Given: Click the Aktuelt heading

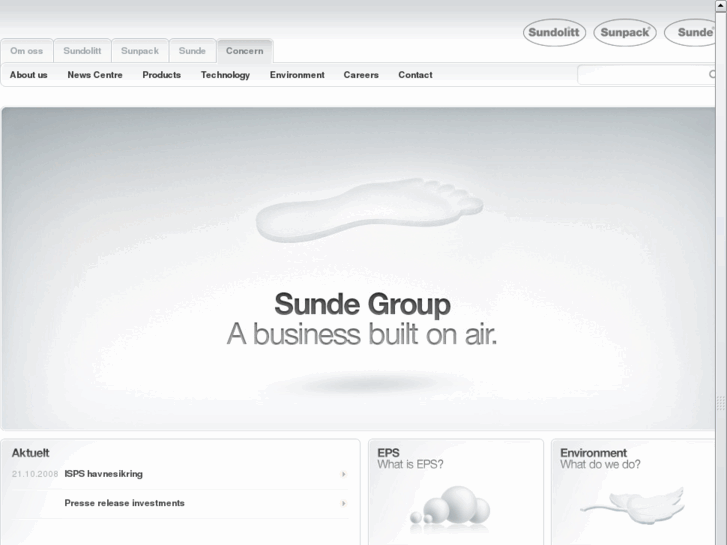Looking at the screenshot, I should pos(31,453).
